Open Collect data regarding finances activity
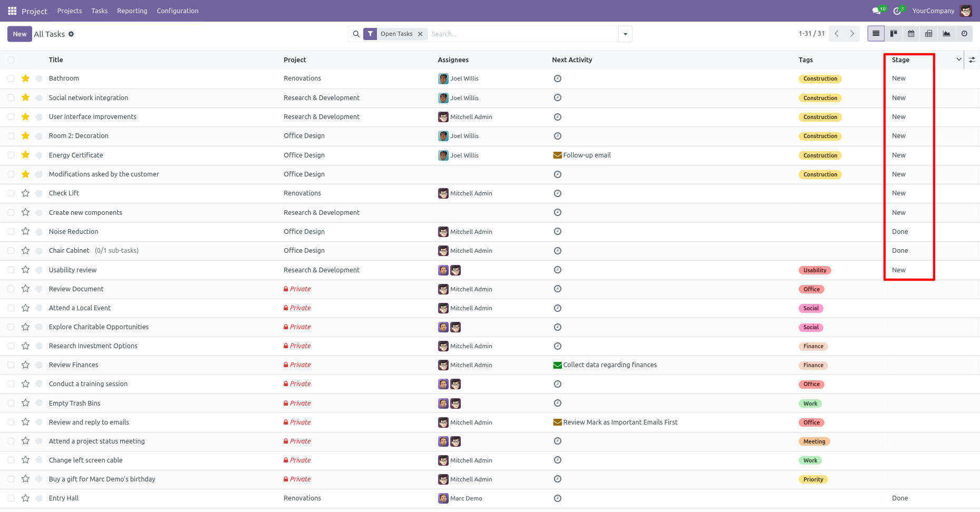Viewport: 980px width, 512px height. 605,365
